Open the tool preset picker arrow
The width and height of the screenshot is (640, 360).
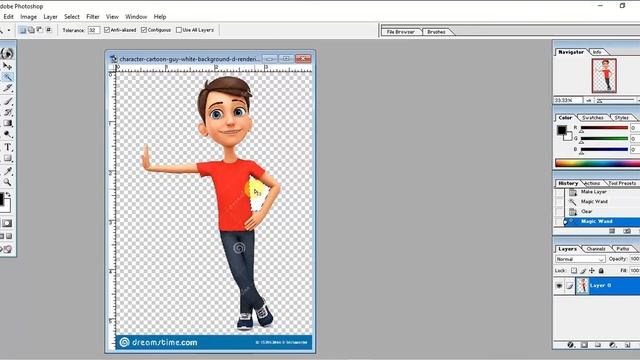pyautogui.click(x=9, y=30)
